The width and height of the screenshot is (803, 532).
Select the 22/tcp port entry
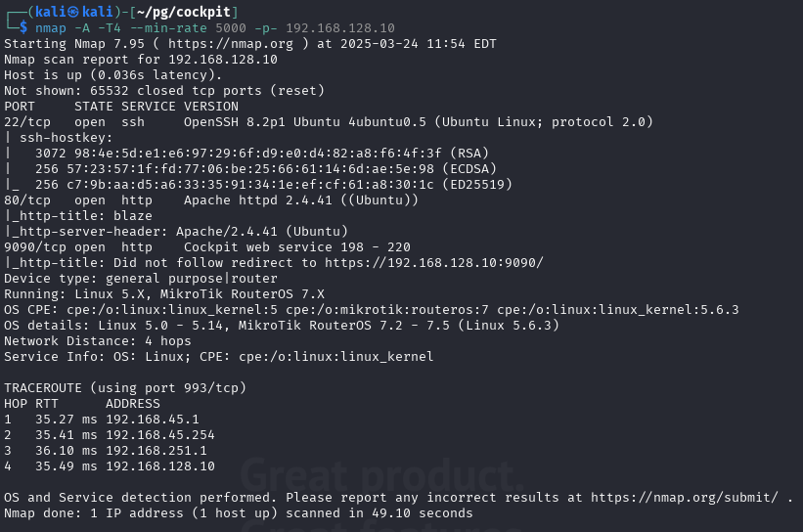[27, 122]
